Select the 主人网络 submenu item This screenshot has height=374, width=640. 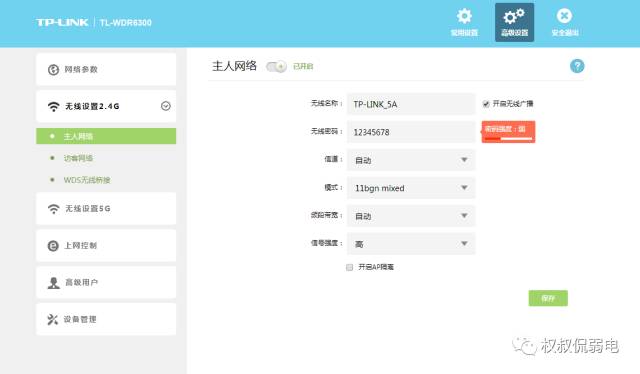point(106,136)
